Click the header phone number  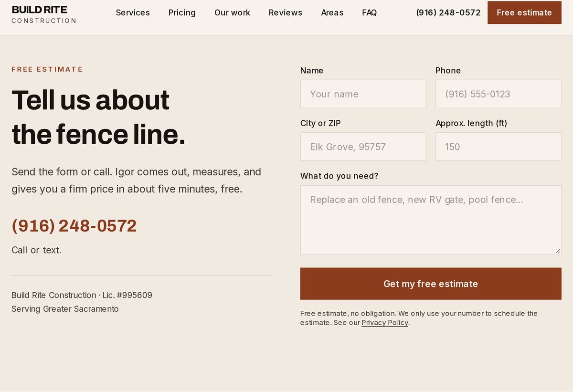point(448,13)
